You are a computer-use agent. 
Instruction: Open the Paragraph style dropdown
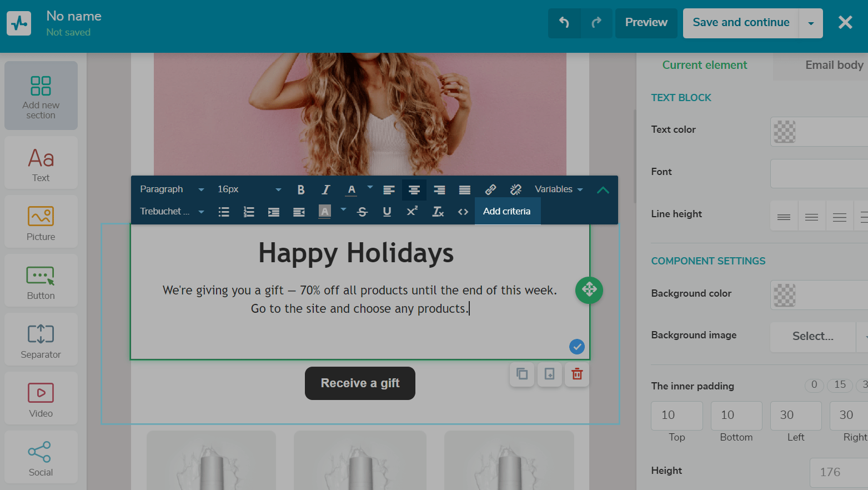pos(172,189)
